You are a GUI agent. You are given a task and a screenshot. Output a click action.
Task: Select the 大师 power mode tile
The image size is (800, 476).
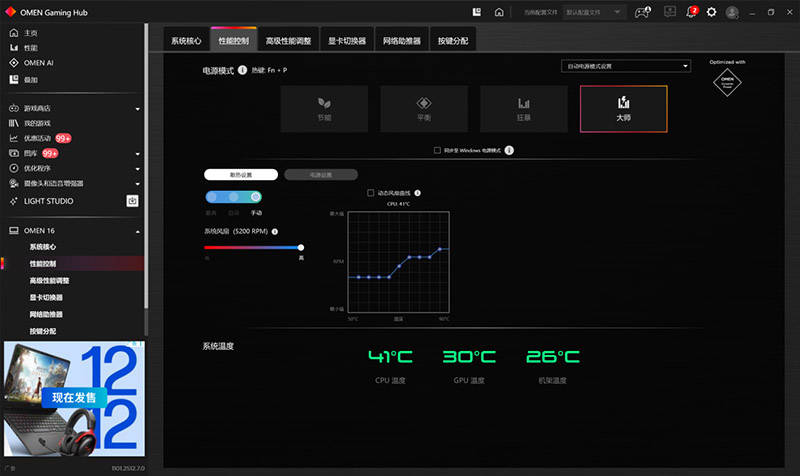click(623, 109)
